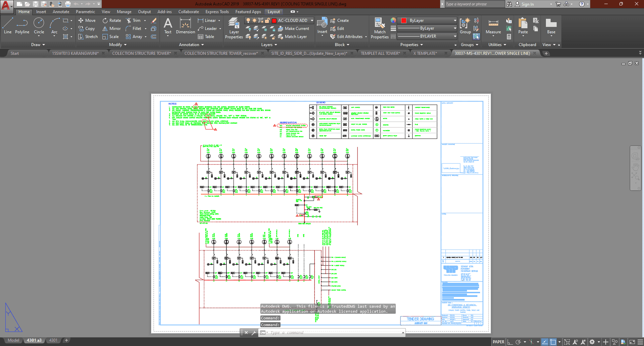The image size is (644, 346).
Task: Expand the Layers panel flyout
Action: pyautogui.click(x=269, y=45)
